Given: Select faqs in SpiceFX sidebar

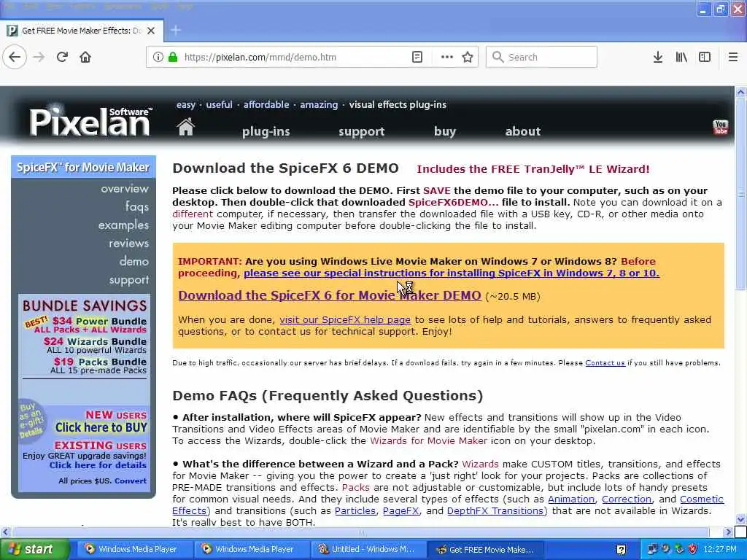Looking at the screenshot, I should tap(136, 206).
